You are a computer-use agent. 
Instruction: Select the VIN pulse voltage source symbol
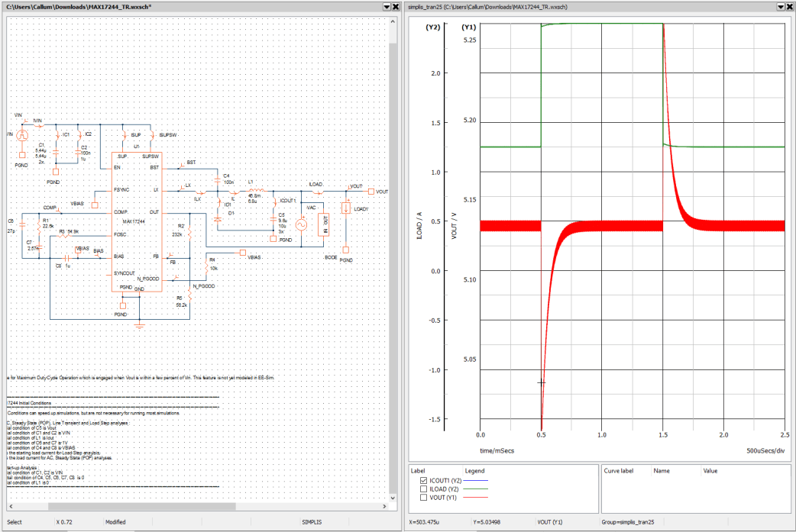click(x=22, y=135)
